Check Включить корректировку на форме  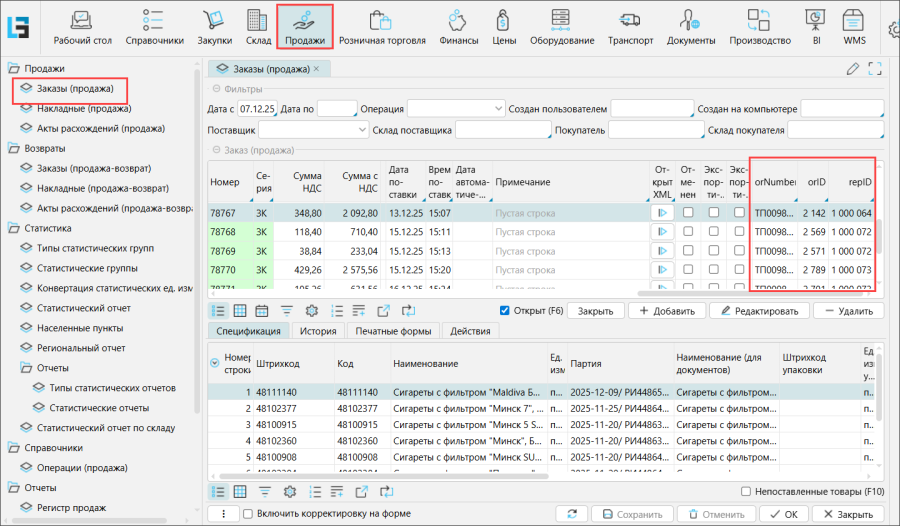pos(249,514)
